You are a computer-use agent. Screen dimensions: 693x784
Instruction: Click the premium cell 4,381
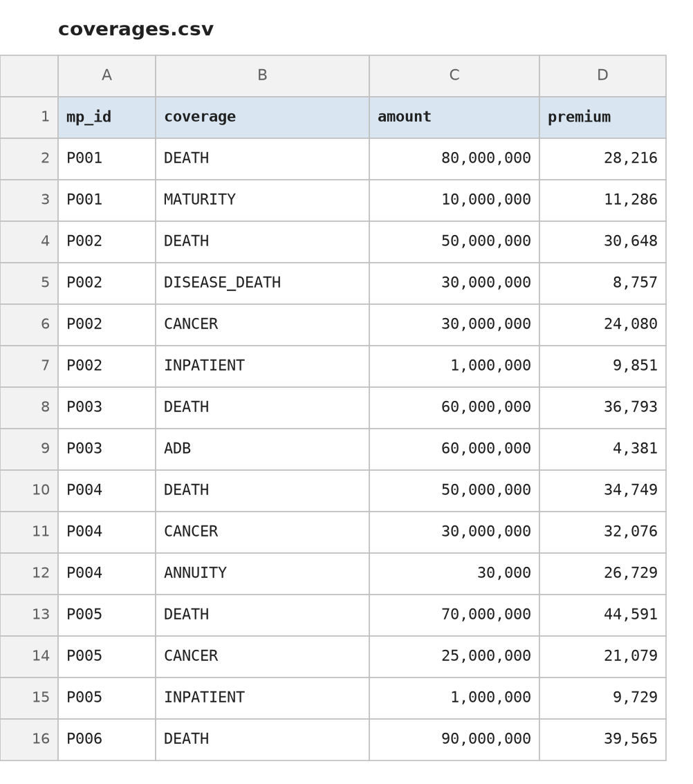tap(602, 449)
